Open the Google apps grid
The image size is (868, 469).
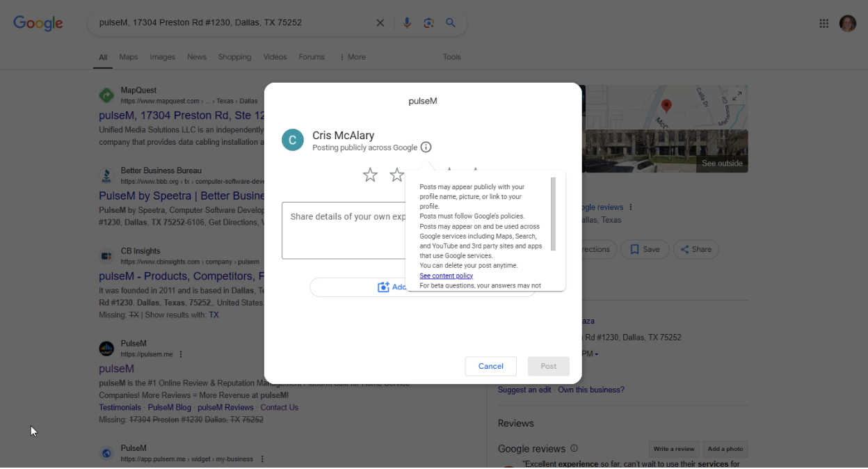pos(823,24)
